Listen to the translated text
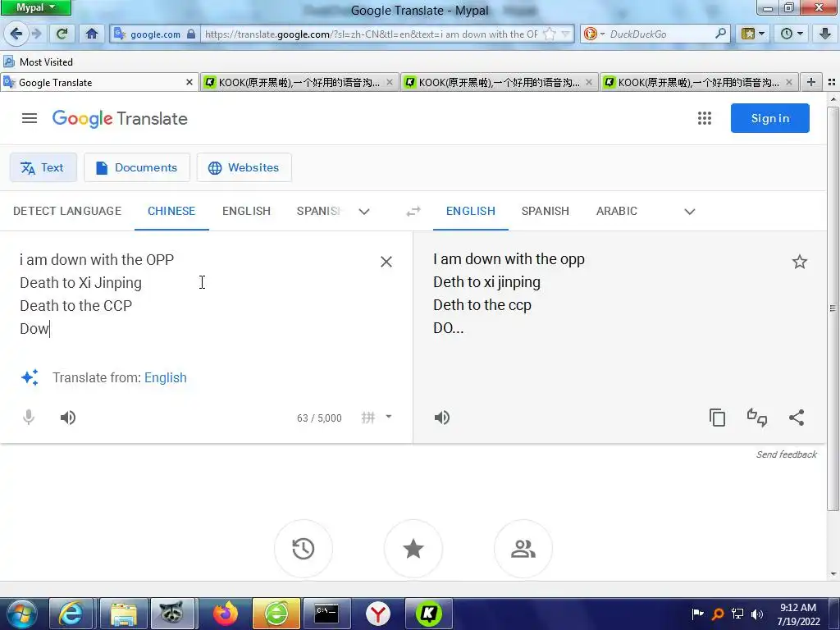Viewport: 840px width, 630px height. coord(442,418)
